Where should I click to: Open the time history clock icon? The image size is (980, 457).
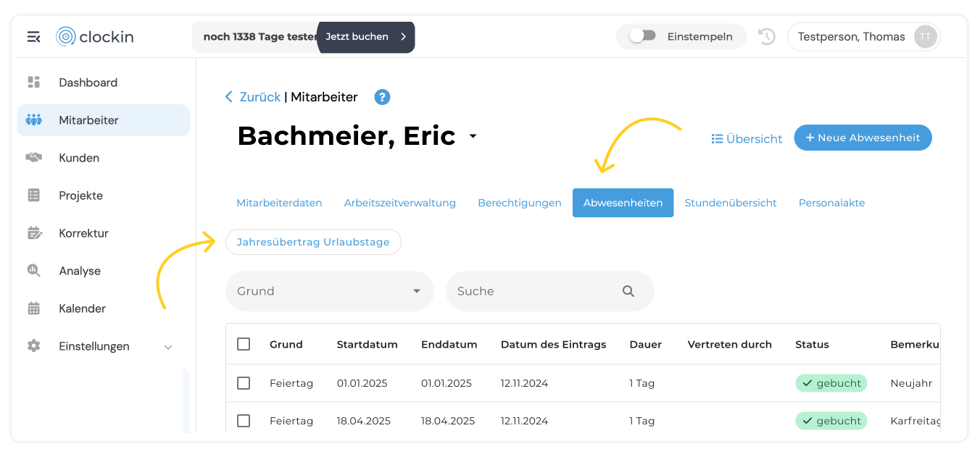(766, 36)
